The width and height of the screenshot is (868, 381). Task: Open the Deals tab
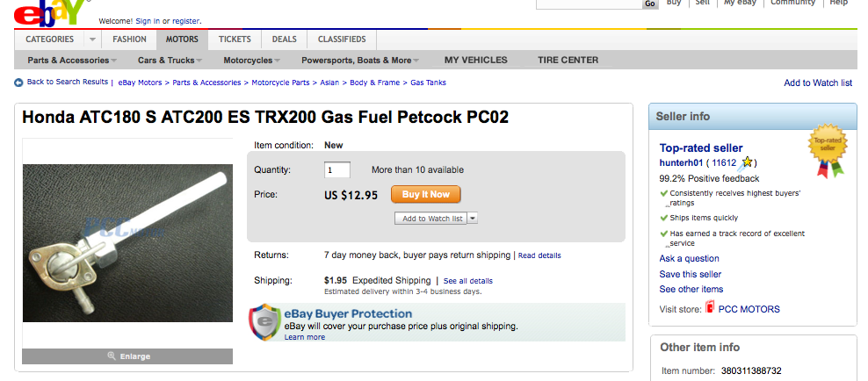(284, 40)
